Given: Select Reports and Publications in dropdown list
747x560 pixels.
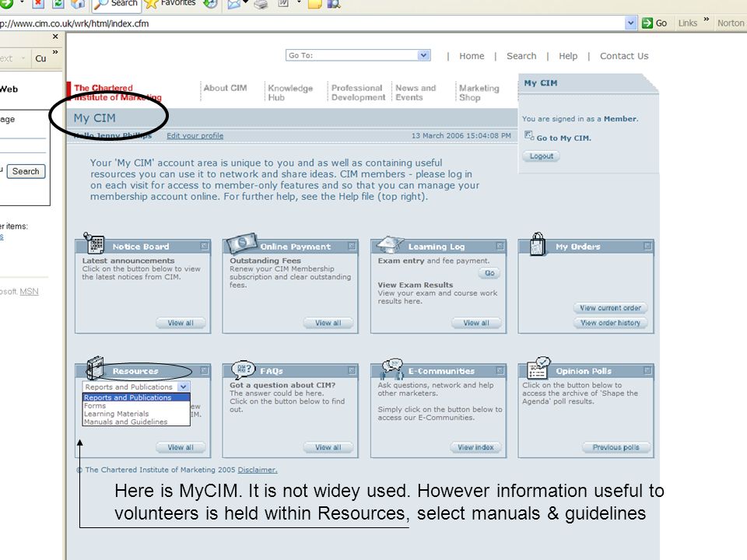Looking at the screenshot, I should coord(136,397).
